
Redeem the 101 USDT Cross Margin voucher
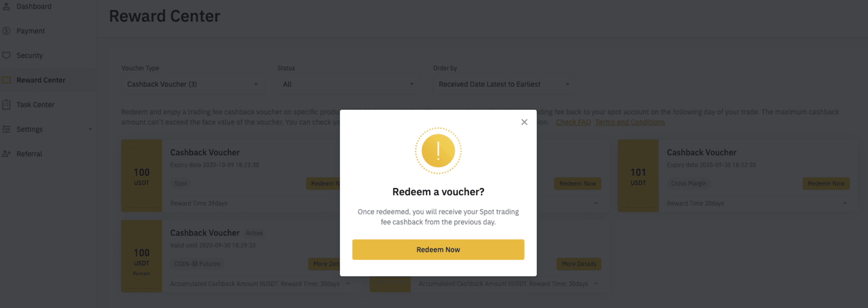(x=826, y=184)
